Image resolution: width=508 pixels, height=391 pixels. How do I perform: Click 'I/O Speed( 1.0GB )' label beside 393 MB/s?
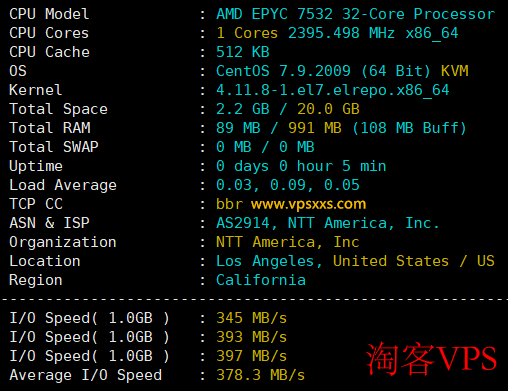point(90,337)
